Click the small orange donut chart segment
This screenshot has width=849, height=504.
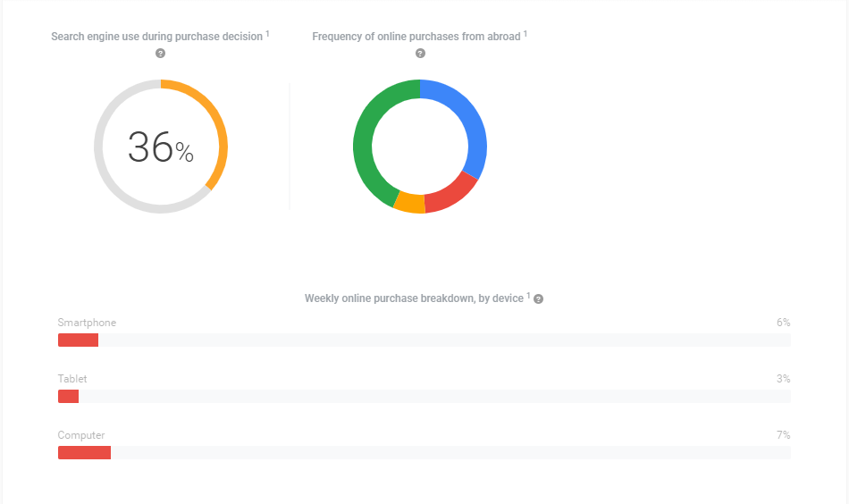(410, 203)
